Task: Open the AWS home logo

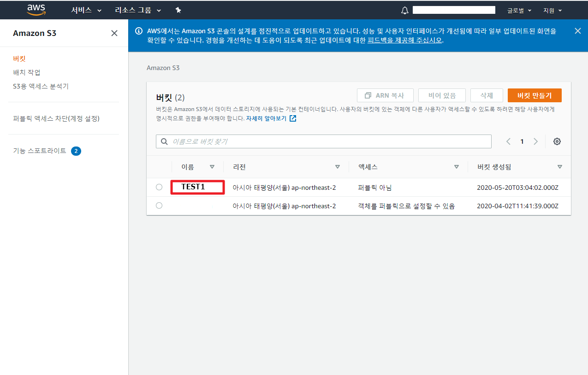Action: pyautogui.click(x=36, y=10)
